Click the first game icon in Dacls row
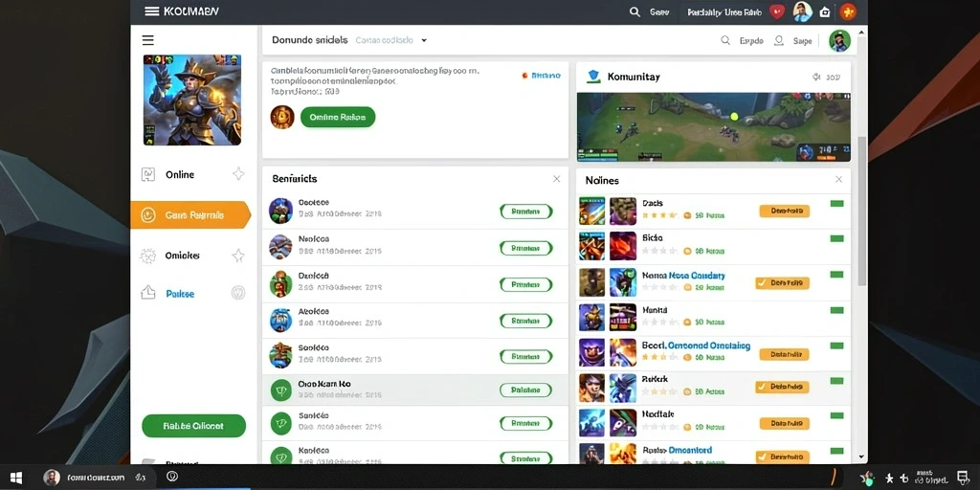The image size is (980, 490). 591,212
